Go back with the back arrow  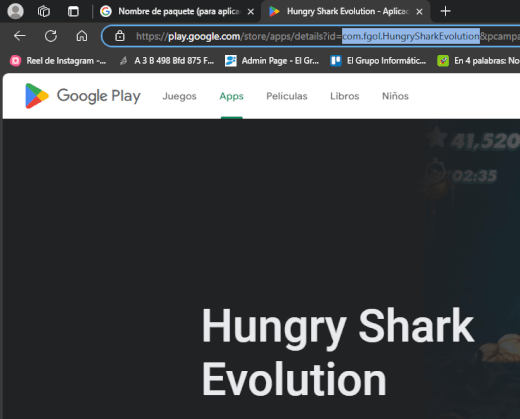pos(20,36)
